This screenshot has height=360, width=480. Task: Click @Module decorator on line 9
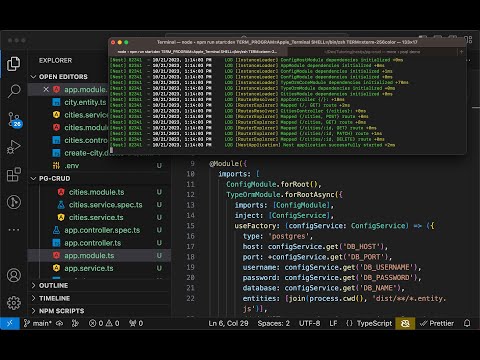tap(224, 164)
